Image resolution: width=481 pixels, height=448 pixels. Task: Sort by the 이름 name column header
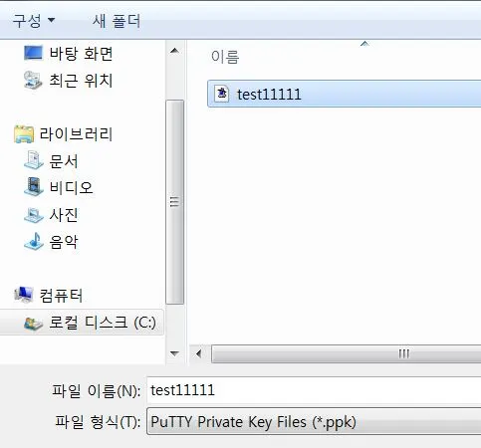[225, 57]
